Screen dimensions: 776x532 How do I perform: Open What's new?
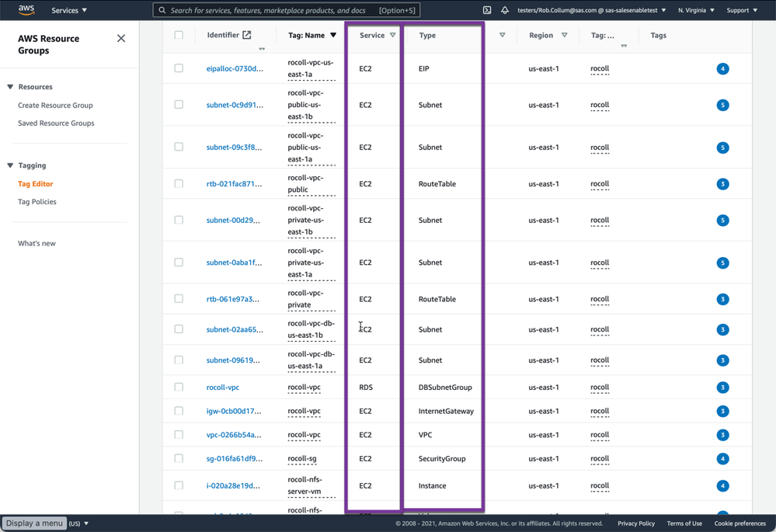coord(37,244)
